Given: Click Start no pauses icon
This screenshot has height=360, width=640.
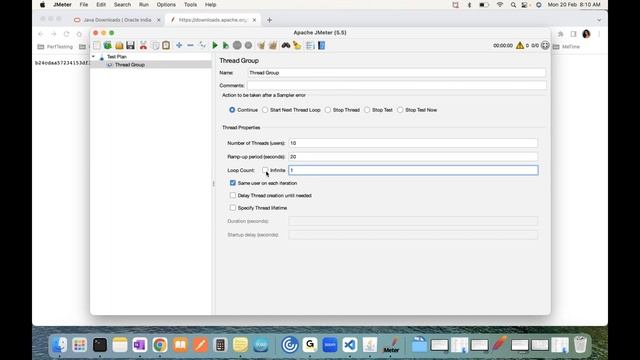Looking at the screenshot, I should click(x=226, y=45).
